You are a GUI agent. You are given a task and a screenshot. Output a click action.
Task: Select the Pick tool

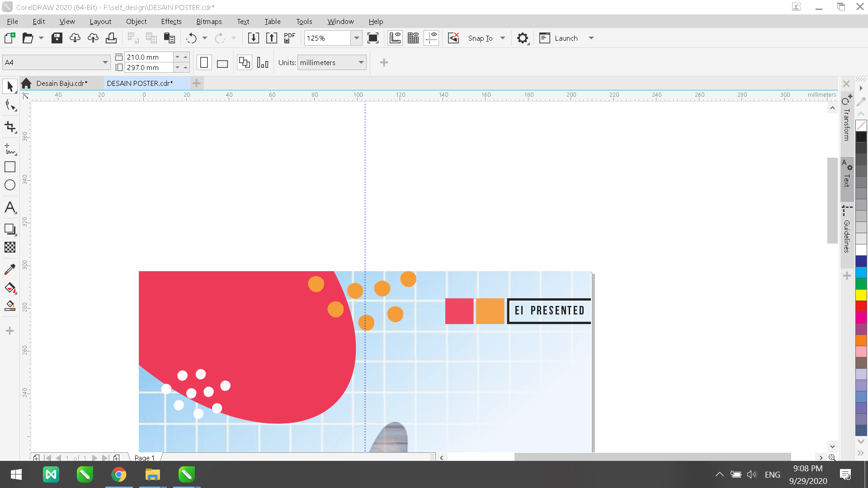point(9,86)
